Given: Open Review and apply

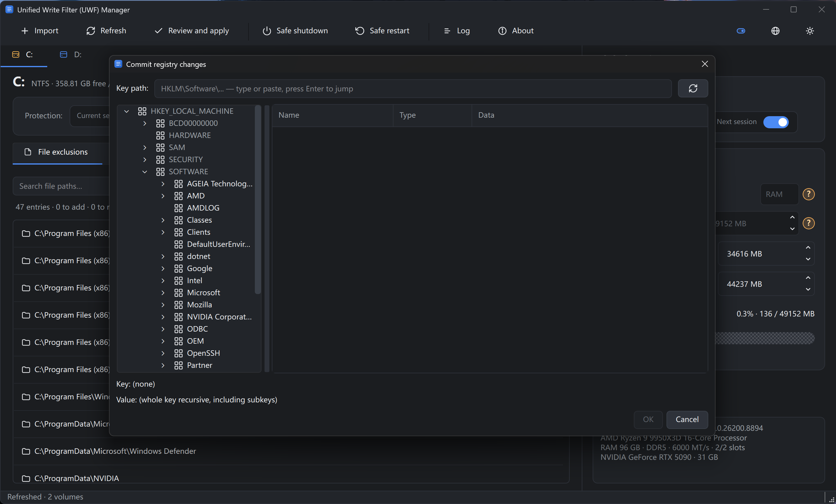Looking at the screenshot, I should click(x=192, y=31).
